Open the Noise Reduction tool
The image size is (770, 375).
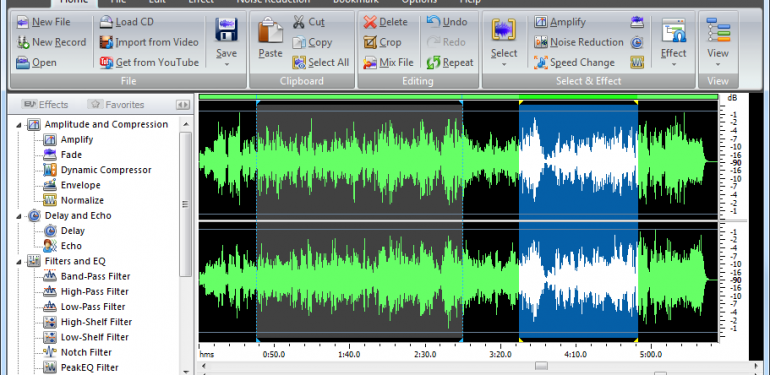click(x=579, y=42)
